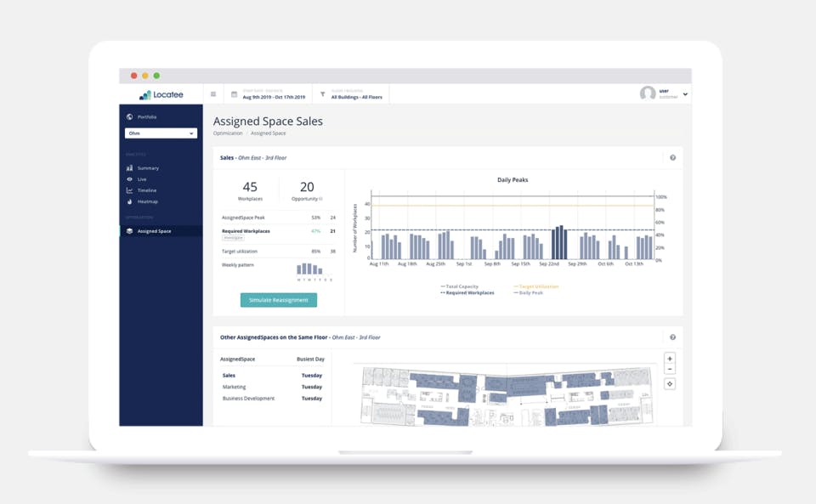Zoom out on the floor plan
The height and width of the screenshot is (504, 816).
pos(670,369)
